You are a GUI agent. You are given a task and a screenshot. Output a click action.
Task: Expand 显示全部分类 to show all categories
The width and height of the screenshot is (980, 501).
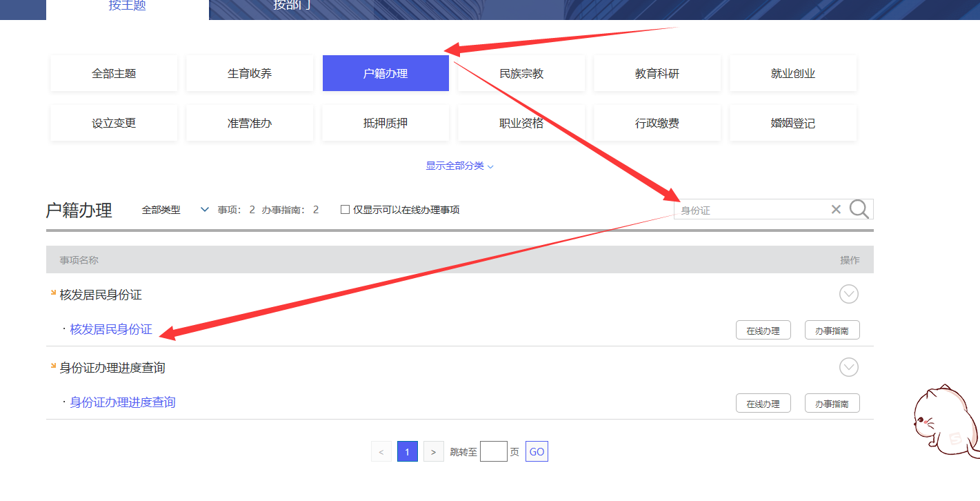pos(459,165)
